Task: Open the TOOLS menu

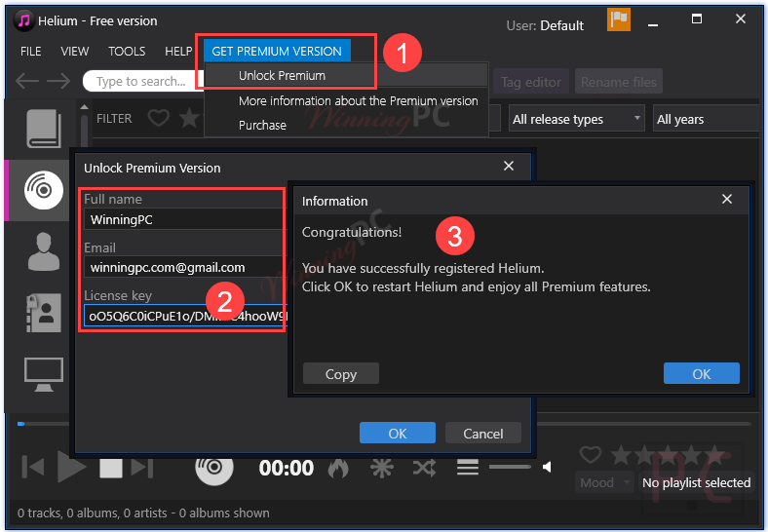Action: click(127, 51)
